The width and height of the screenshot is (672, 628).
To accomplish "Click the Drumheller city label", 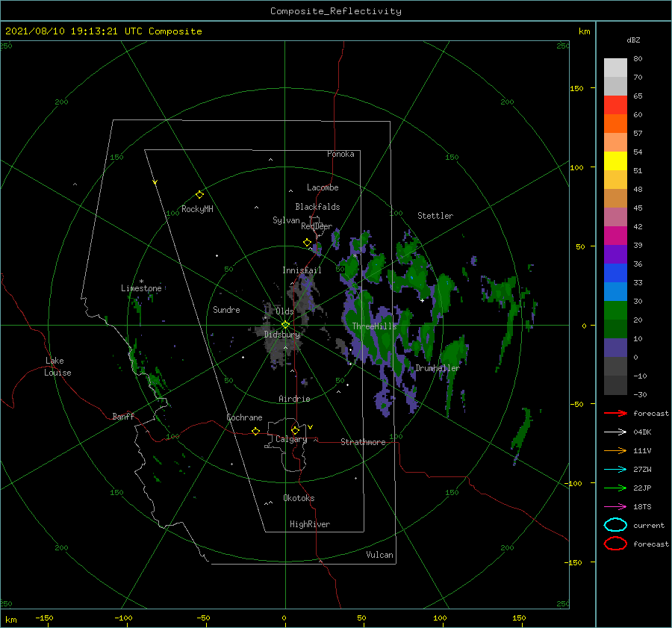I will coord(438,368).
